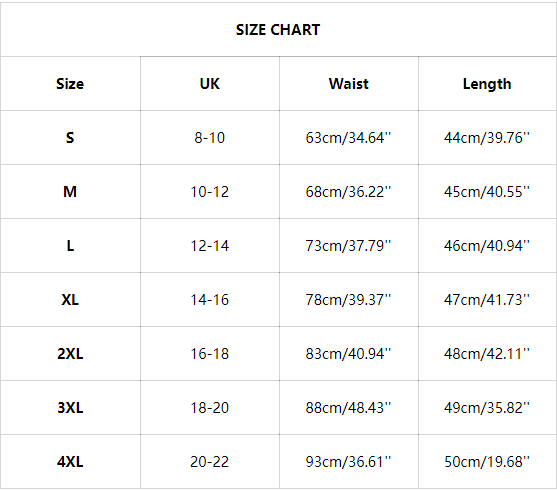Click the SIZE CHART title

click(x=278, y=30)
